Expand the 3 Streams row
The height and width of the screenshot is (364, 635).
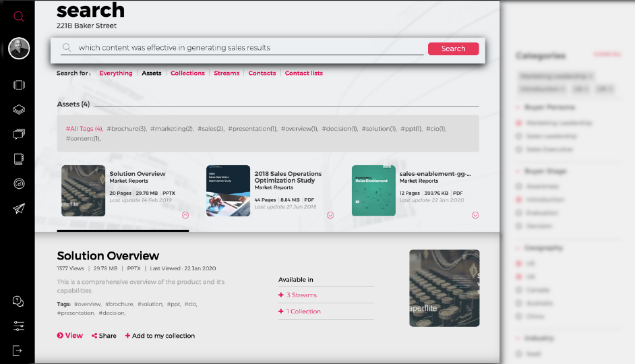(x=326, y=295)
